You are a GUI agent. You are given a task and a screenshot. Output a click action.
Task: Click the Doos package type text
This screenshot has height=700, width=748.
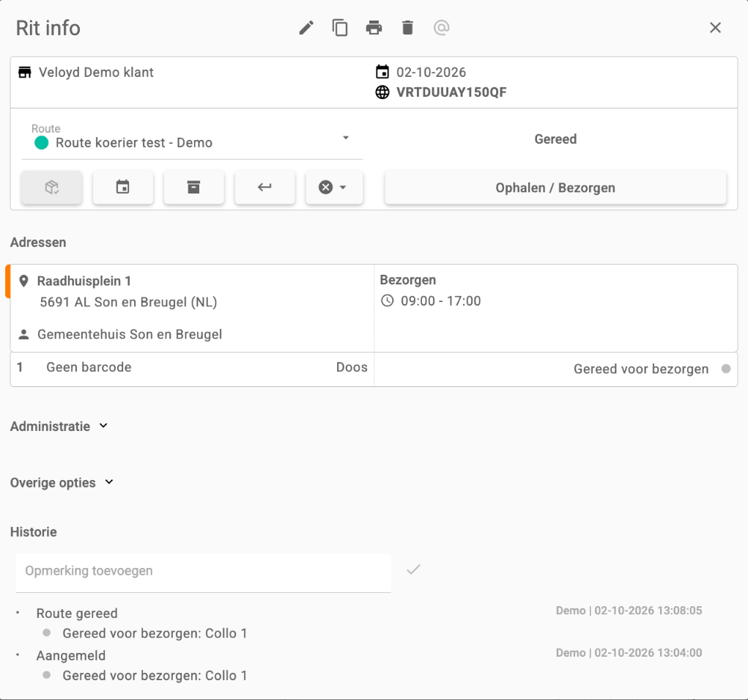coord(352,367)
